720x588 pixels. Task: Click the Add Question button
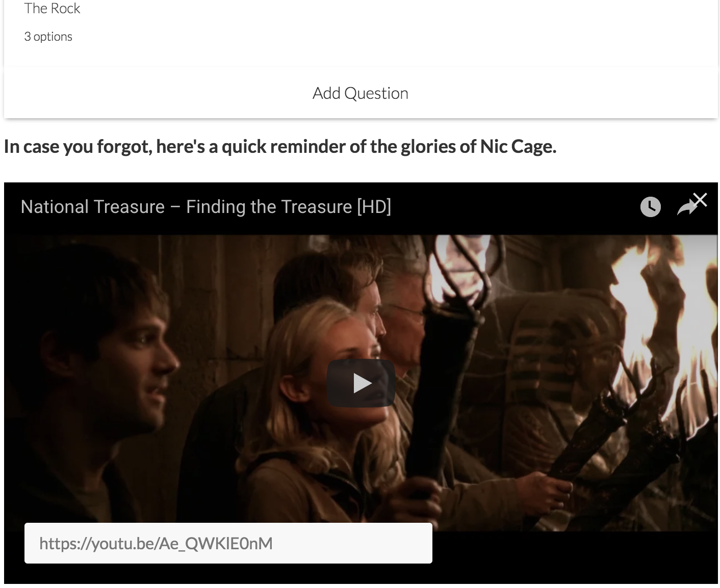point(361,93)
